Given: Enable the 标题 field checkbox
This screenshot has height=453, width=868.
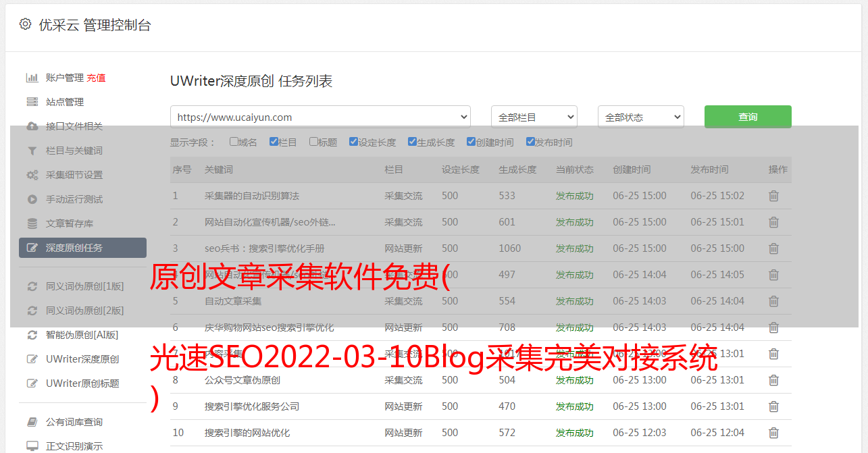Looking at the screenshot, I should click(x=313, y=142).
